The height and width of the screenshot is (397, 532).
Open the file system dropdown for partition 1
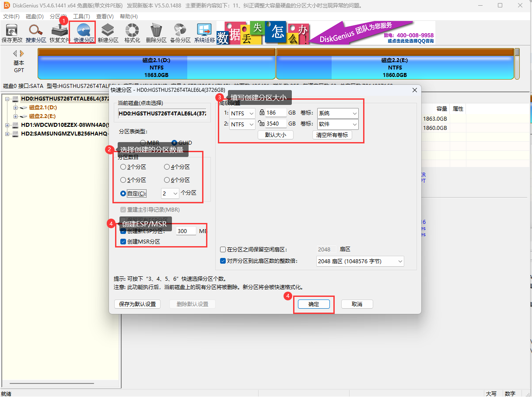[242, 113]
